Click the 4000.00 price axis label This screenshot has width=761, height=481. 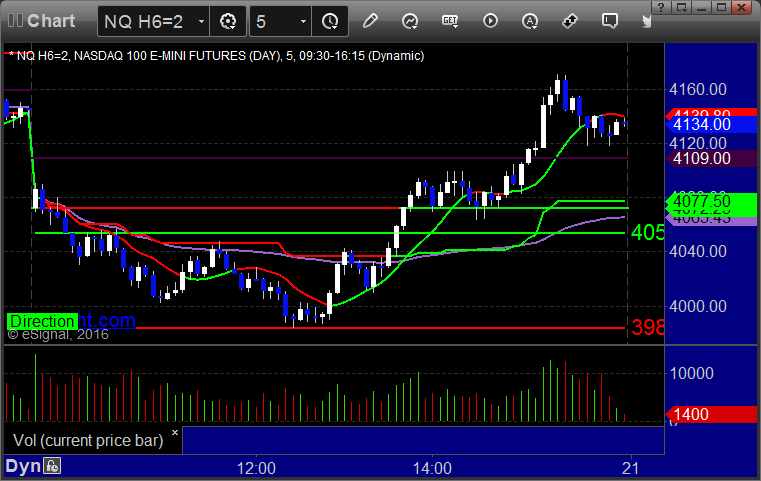[697, 306]
